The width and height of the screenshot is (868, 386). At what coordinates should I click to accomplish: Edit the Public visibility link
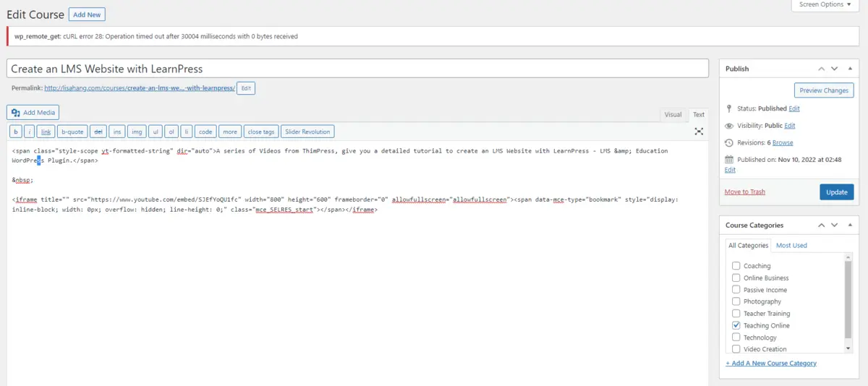tap(790, 126)
